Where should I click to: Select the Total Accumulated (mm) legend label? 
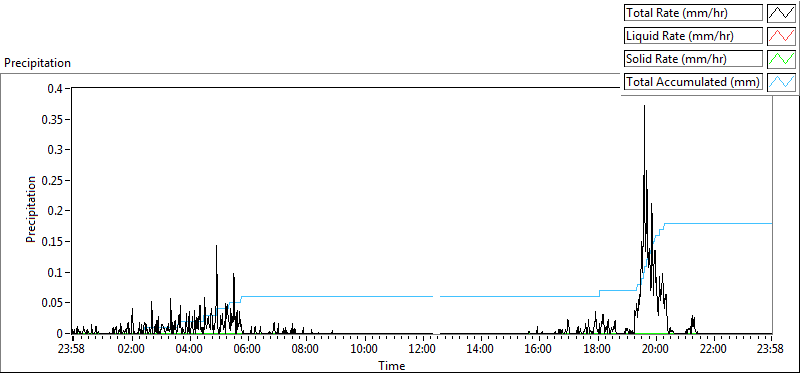click(693, 82)
